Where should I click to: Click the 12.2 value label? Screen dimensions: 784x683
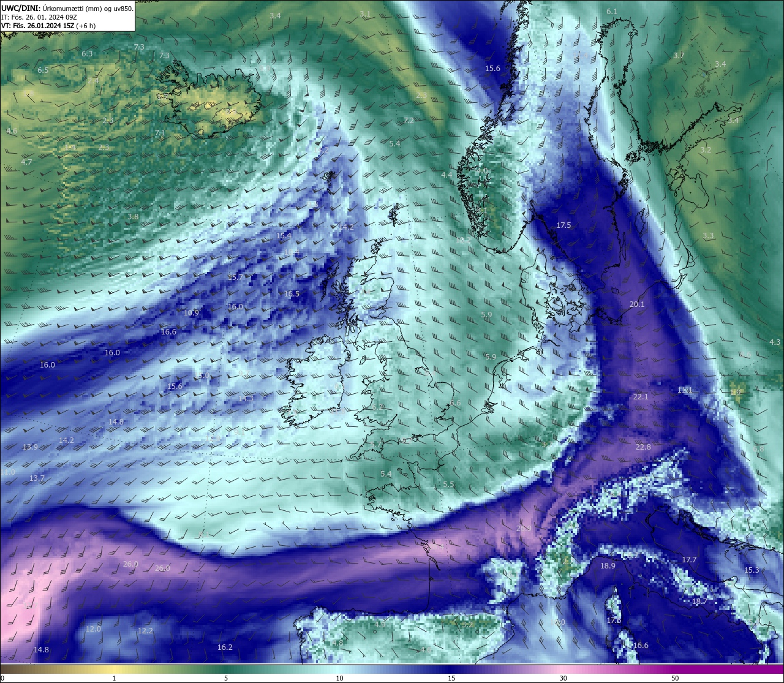tap(145, 631)
